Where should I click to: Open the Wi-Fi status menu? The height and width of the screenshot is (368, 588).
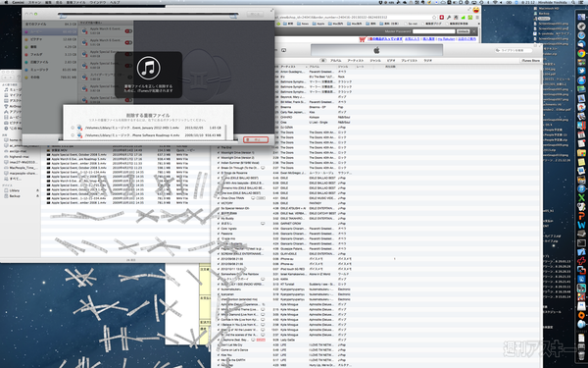(x=495, y=2)
